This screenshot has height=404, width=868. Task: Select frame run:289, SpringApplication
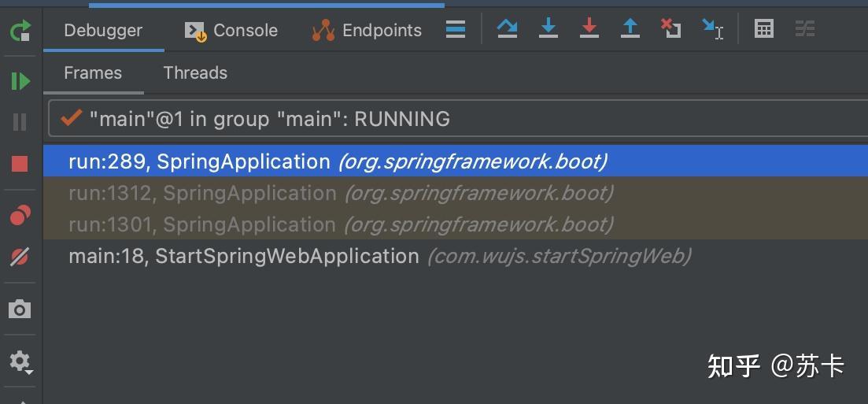[456, 161]
